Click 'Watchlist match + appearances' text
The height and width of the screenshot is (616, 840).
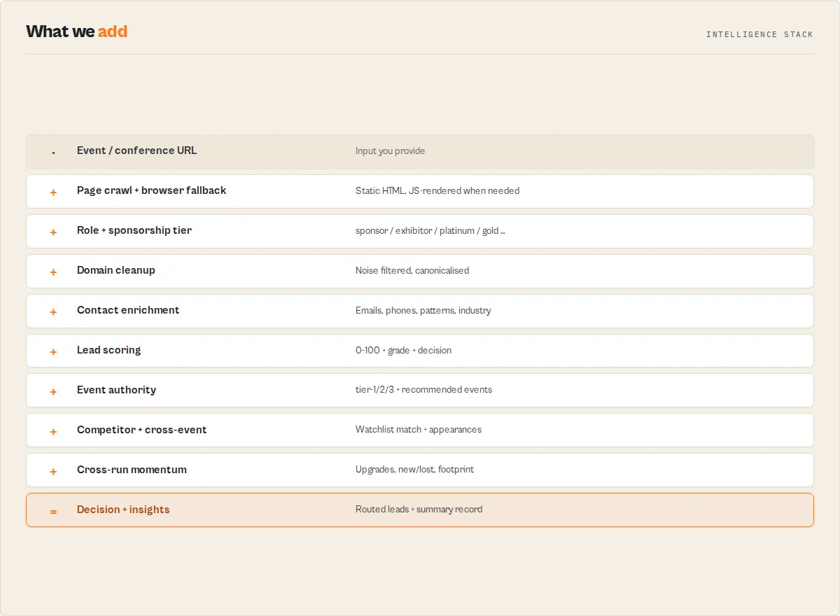pyautogui.click(x=419, y=430)
